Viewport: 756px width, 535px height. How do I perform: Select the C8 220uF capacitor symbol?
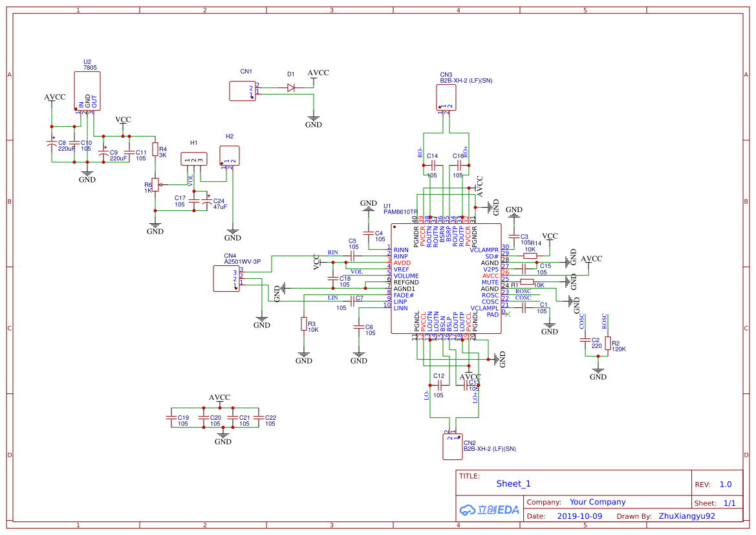click(x=52, y=143)
